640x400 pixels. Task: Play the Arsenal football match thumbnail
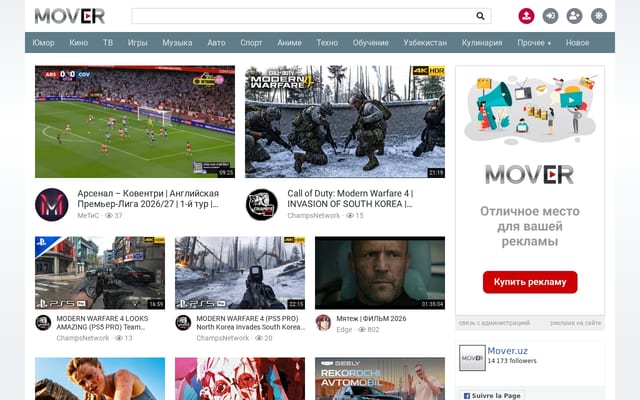pyautogui.click(x=135, y=122)
